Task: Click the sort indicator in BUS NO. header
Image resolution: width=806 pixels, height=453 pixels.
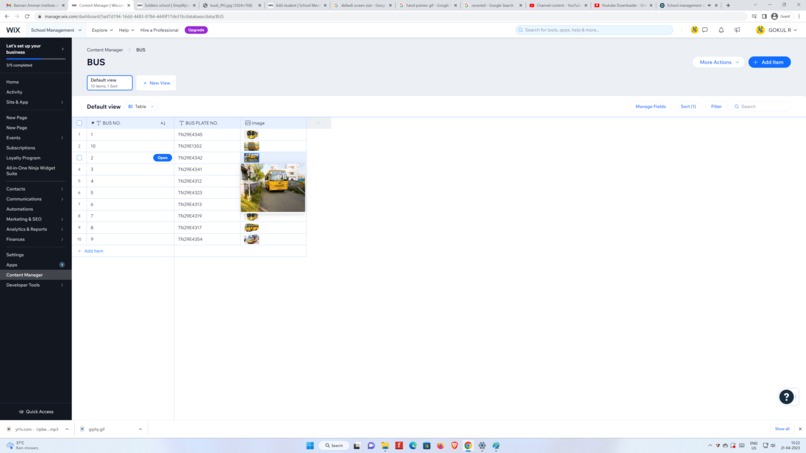Action: point(163,123)
